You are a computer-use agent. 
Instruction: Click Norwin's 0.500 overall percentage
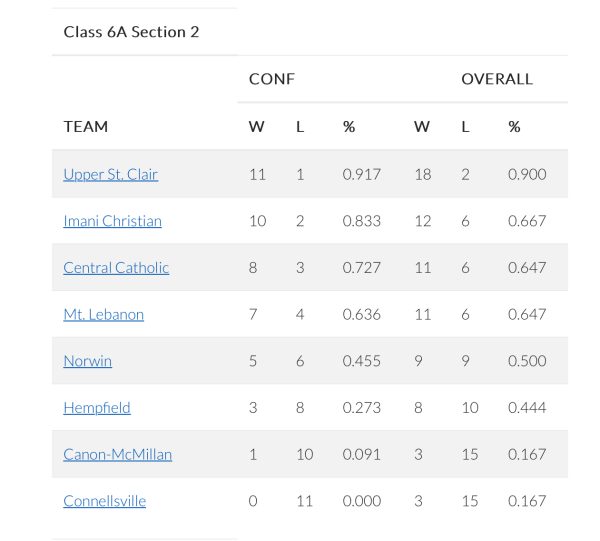pyautogui.click(x=527, y=361)
